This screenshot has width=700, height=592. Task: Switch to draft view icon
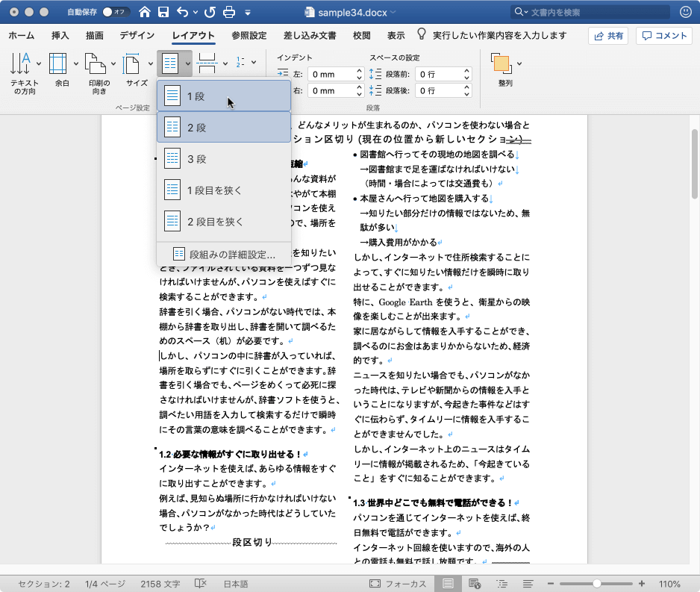coord(528,584)
